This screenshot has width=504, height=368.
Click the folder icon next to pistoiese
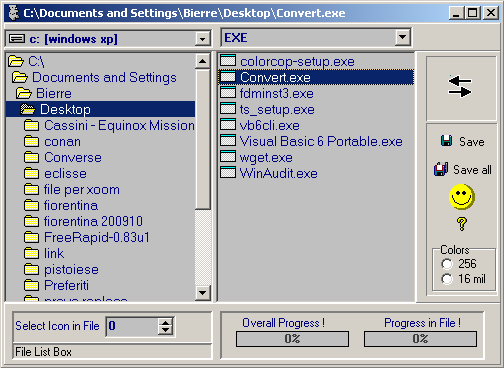pos(32,269)
